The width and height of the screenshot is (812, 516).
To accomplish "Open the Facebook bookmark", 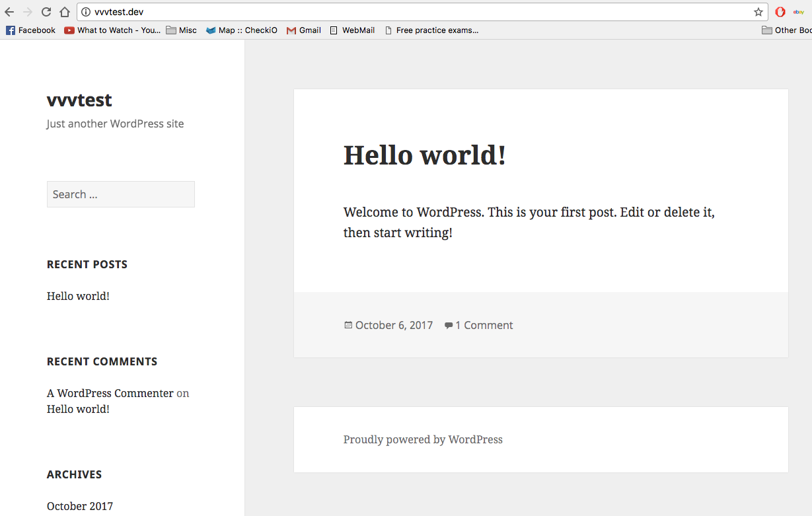I will pyautogui.click(x=30, y=30).
